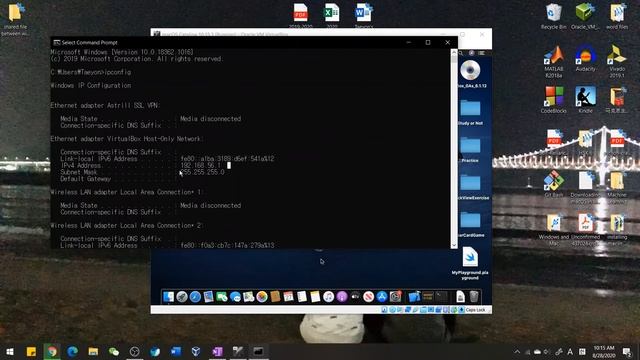Open System Preferences in the macOS dock
Screen dimensions: 640x360
[x=396, y=297]
